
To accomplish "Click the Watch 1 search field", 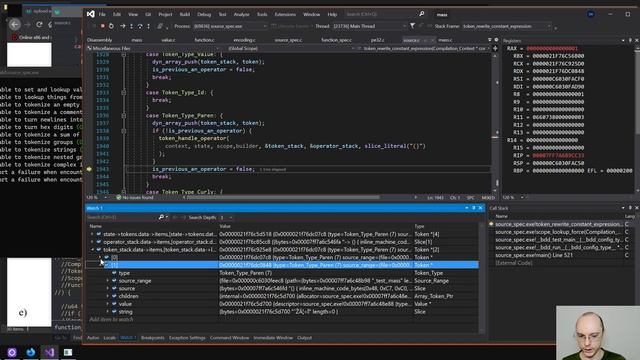I will [x=122, y=217].
